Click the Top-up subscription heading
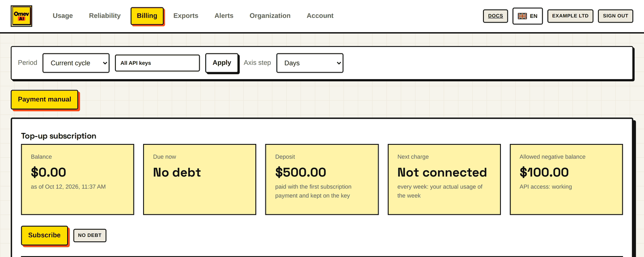This screenshot has height=257, width=644. 59,136
